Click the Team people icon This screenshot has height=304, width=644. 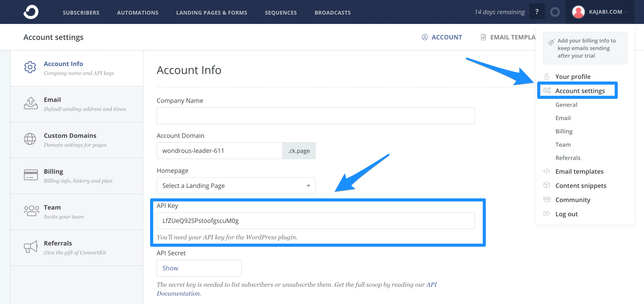[x=31, y=211]
